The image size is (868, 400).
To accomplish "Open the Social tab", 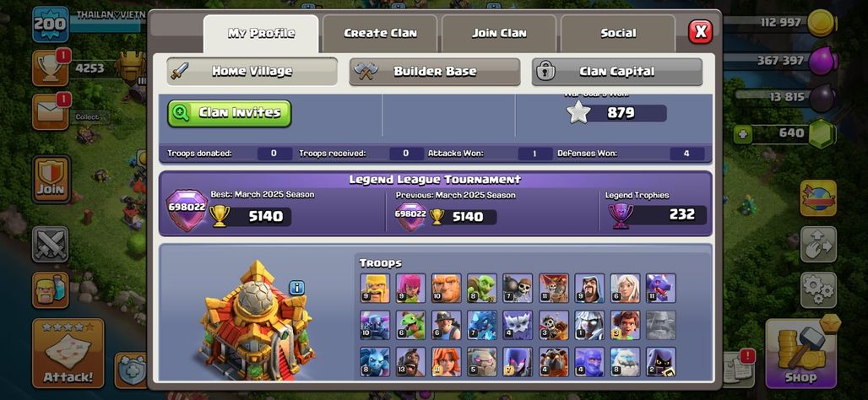I will pos(618,33).
